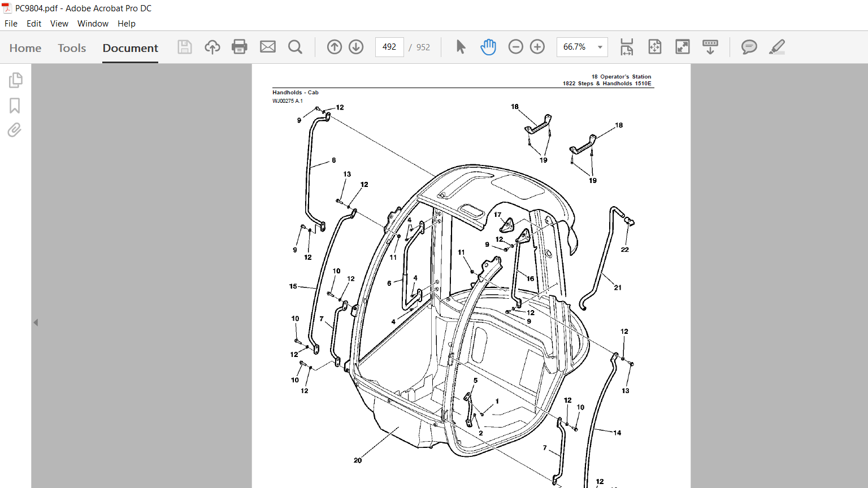
Task: Switch to the Document tab
Action: coord(131,48)
